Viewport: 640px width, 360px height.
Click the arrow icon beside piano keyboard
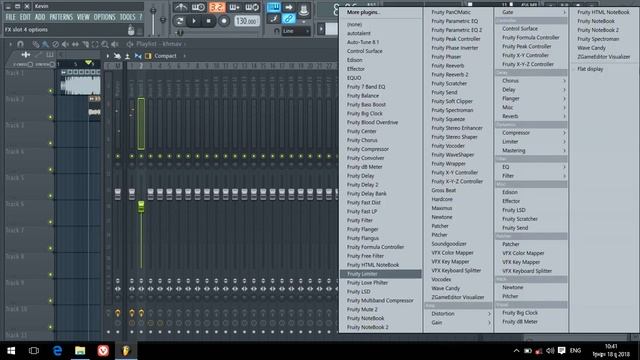tap(289, 7)
